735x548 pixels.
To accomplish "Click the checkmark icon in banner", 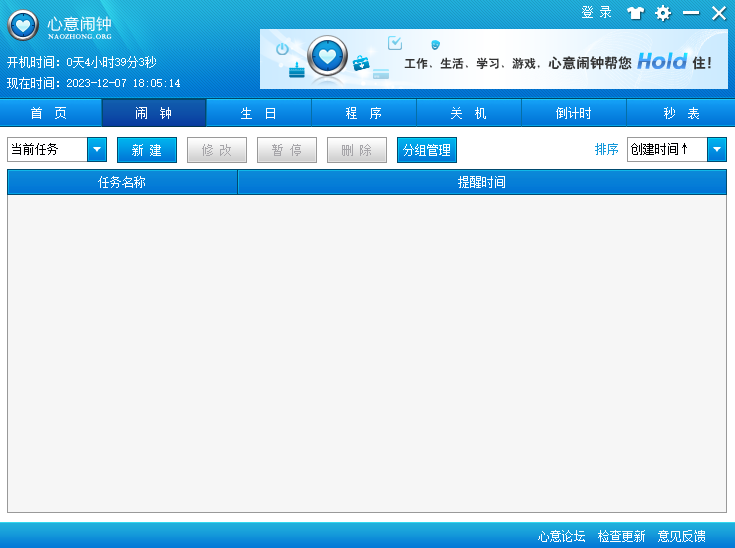I will click(x=395, y=43).
